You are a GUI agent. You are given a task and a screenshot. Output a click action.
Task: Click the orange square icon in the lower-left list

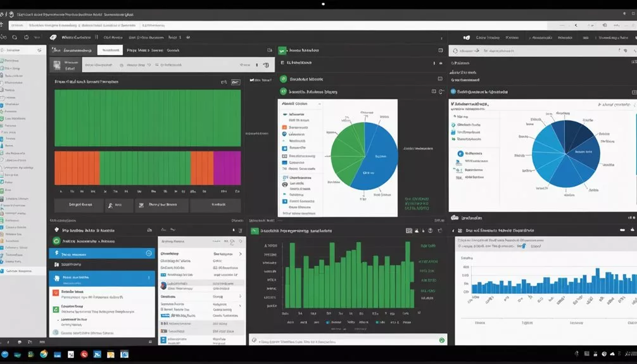(x=55, y=293)
